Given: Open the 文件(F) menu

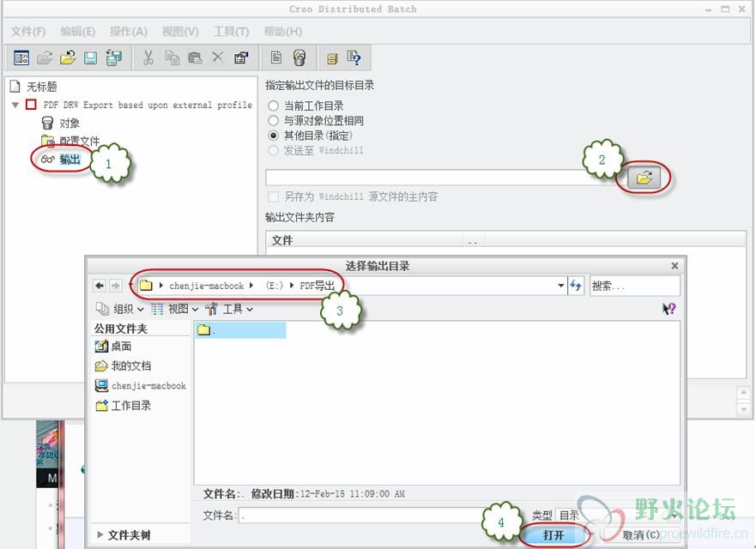Looking at the screenshot, I should [x=28, y=32].
